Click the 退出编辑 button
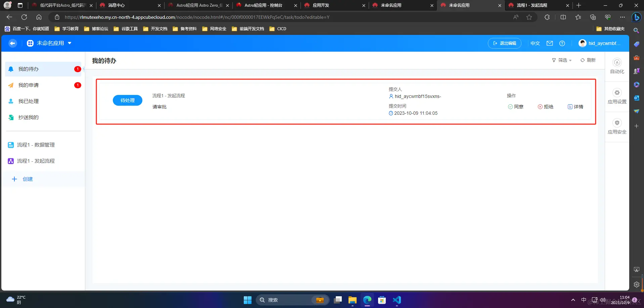This screenshot has width=644, height=308. coord(504,43)
